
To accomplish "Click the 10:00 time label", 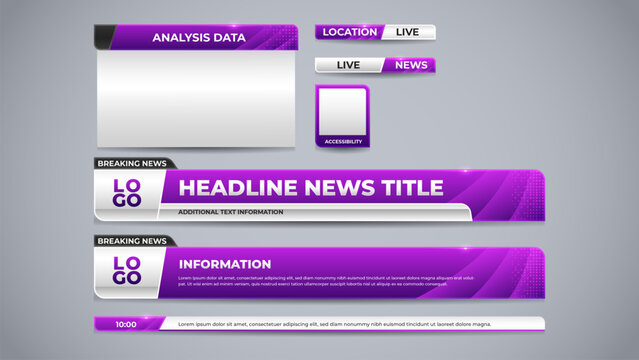I will pyautogui.click(x=126, y=325).
